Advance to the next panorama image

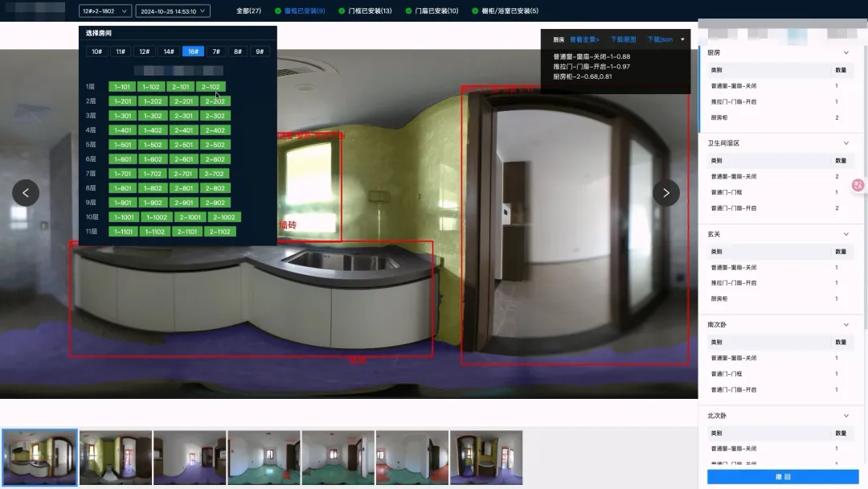(x=666, y=193)
